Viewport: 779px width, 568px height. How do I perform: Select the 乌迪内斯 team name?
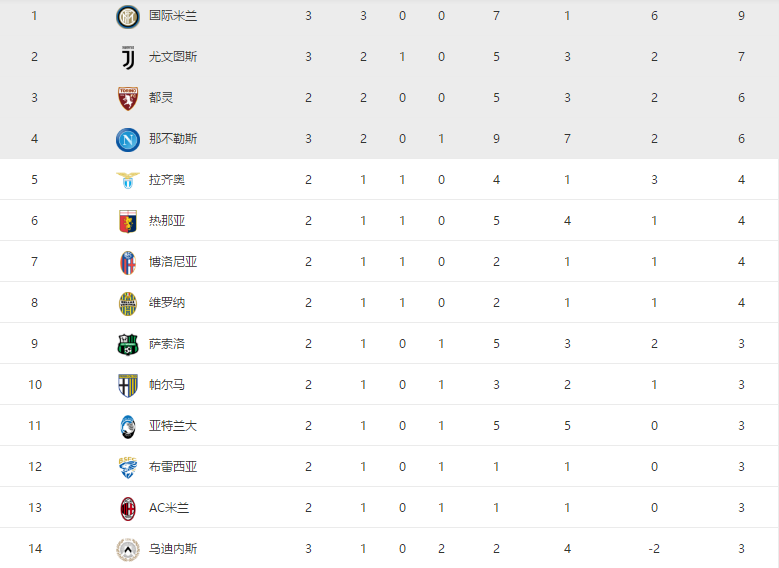(x=173, y=549)
